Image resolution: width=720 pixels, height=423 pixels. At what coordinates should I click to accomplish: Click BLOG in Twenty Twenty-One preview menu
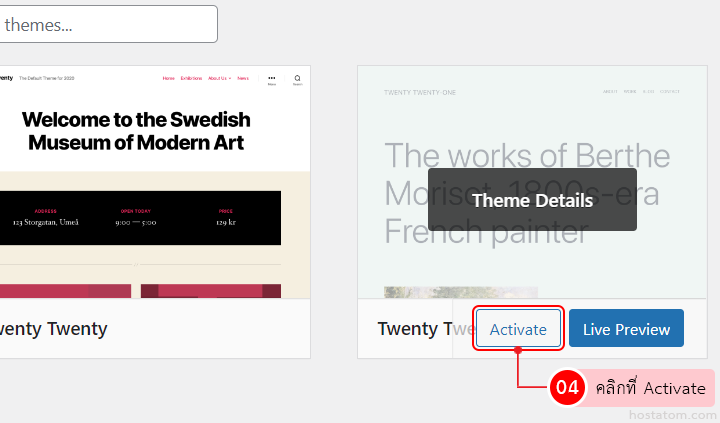tap(648, 92)
